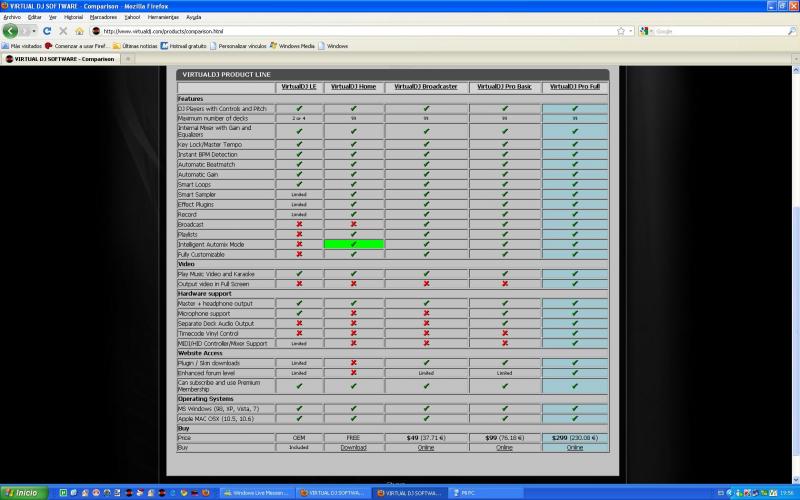Click the "Timecode Vinyl Control" row label
Image resolution: width=800 pixels, height=500 pixels.
pos(208,334)
